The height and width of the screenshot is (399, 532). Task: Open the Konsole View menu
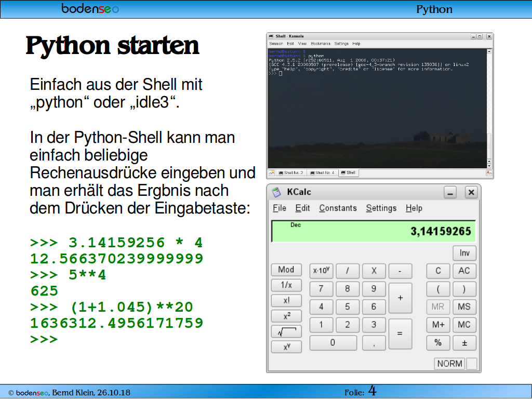[x=302, y=44]
